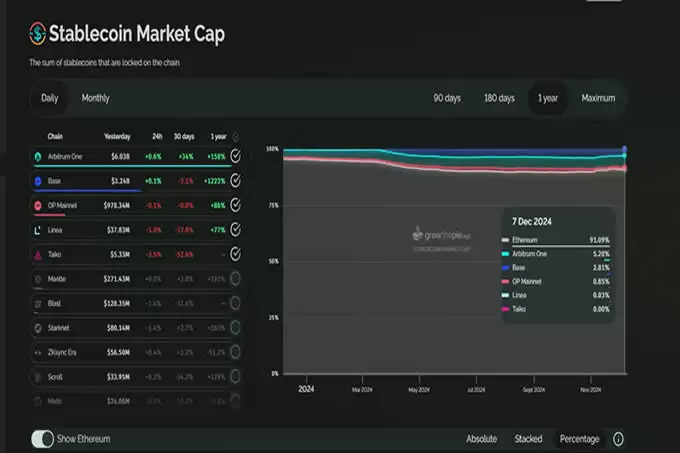The height and width of the screenshot is (453, 680).
Task: Click the select-all circle in table header
Action: point(235,137)
